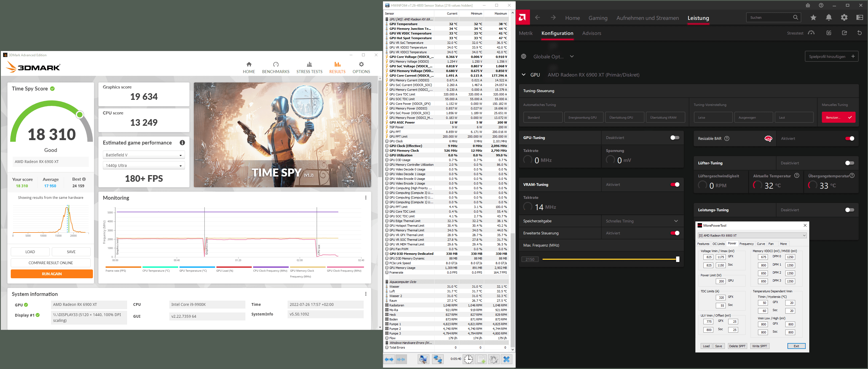Click HWiNFO blue X close sensors icon
This screenshot has height=369, width=868.
506,359
